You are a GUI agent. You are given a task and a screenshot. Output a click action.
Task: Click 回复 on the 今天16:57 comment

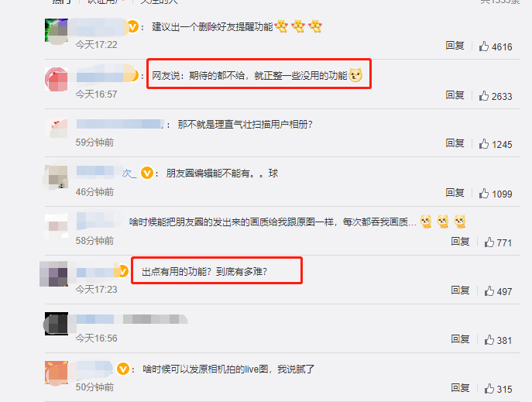click(455, 95)
